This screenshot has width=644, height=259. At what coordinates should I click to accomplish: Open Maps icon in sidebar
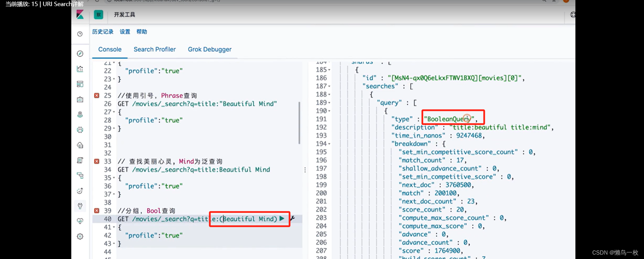click(80, 115)
